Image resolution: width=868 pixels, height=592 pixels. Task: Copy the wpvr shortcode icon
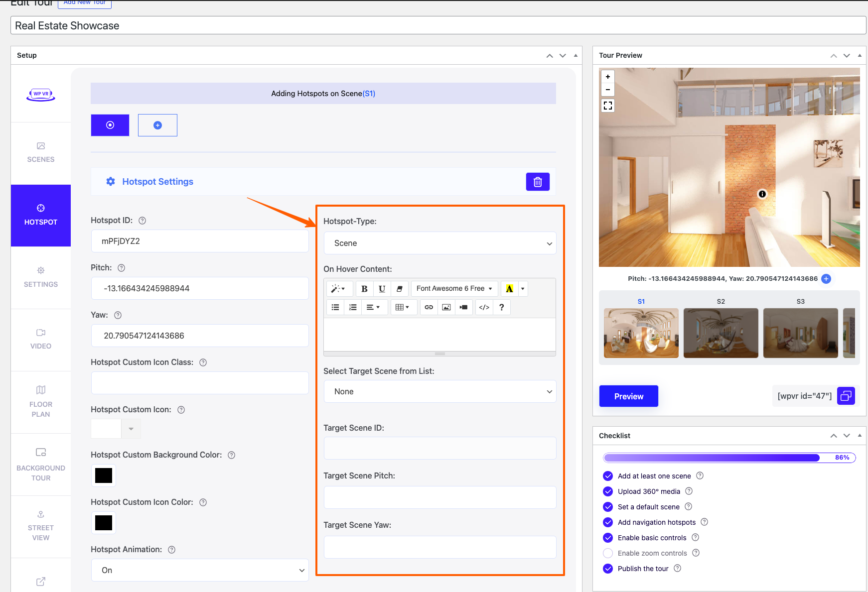846,396
